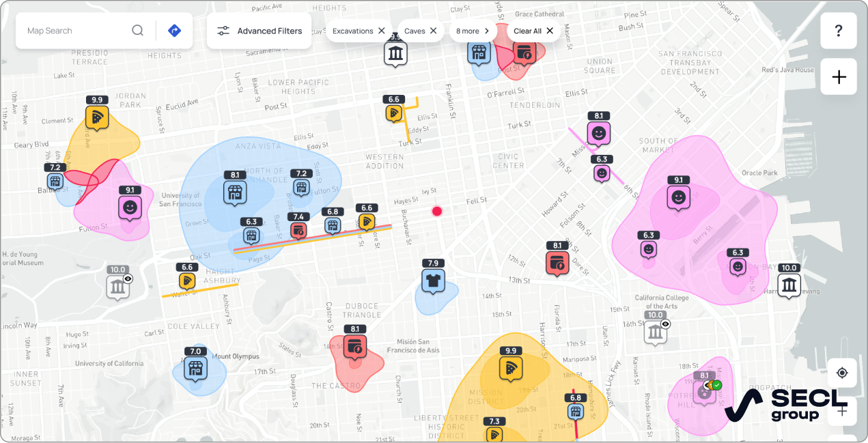Open the 9.9 pizza marker in Jordan Park

(97, 117)
